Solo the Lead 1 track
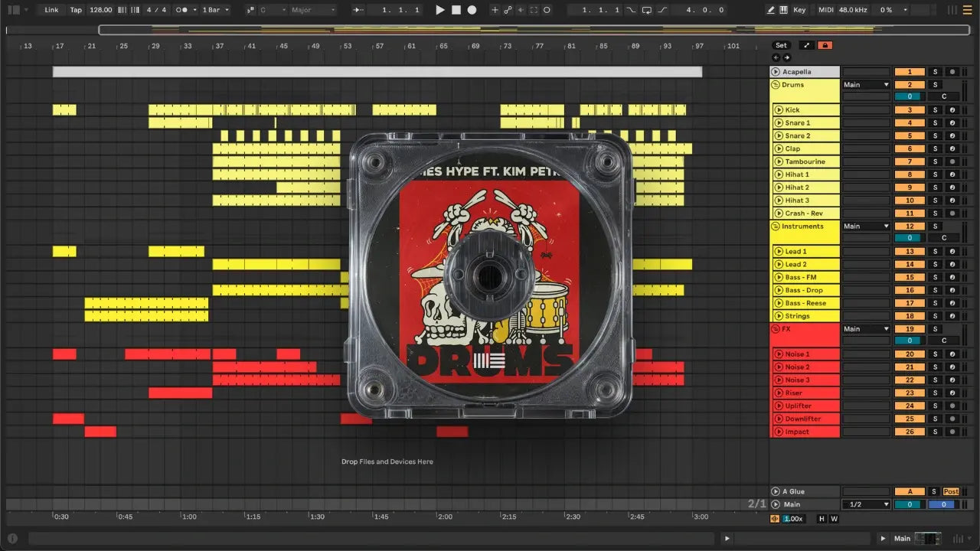The image size is (980, 551). [935, 252]
